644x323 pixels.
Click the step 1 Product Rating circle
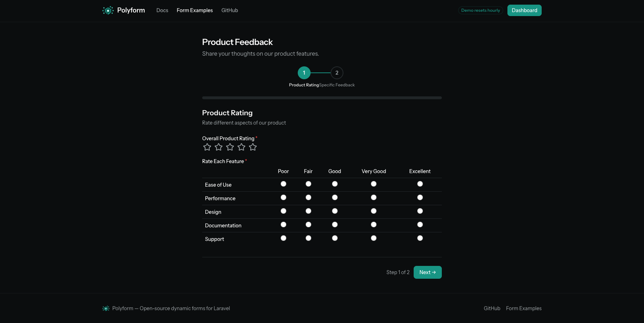point(304,72)
